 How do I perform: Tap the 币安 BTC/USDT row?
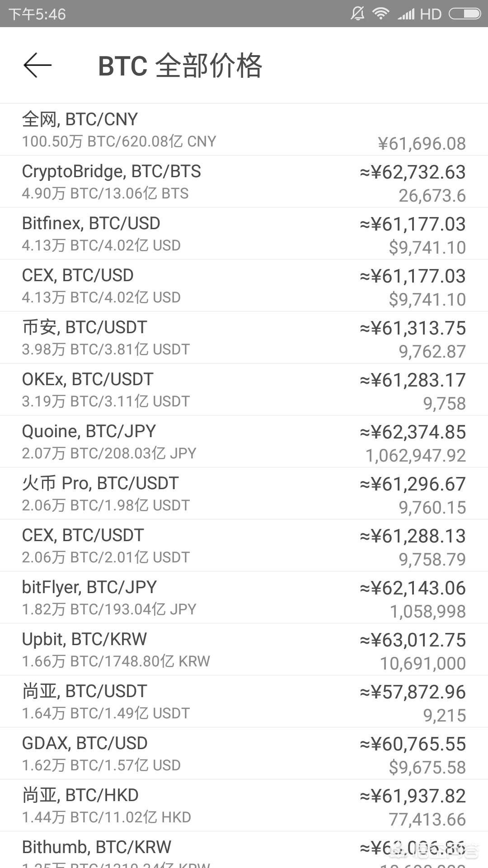[x=244, y=338]
